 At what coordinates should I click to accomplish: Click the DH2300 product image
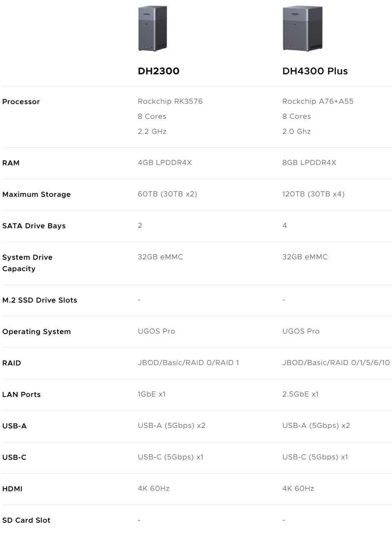point(153,28)
